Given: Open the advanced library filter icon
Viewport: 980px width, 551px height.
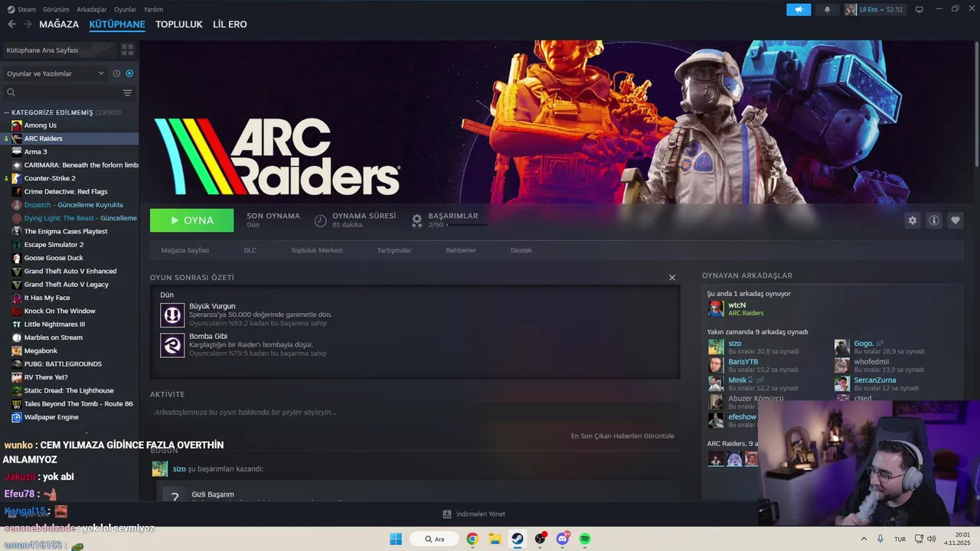Looking at the screenshot, I should coord(127,93).
